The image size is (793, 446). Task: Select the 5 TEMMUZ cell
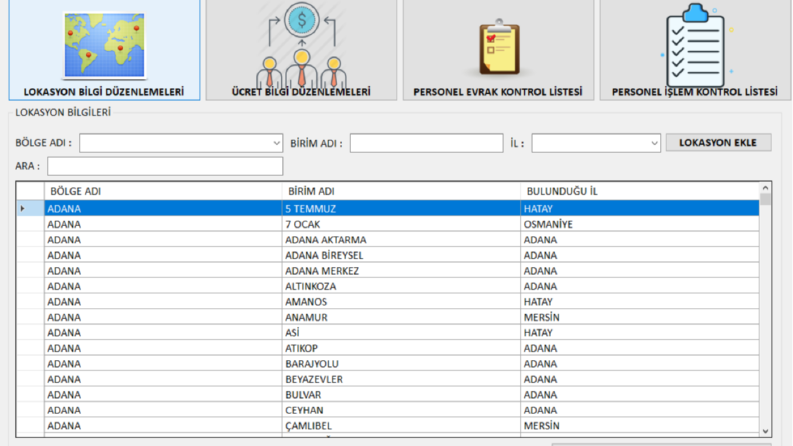(401, 208)
